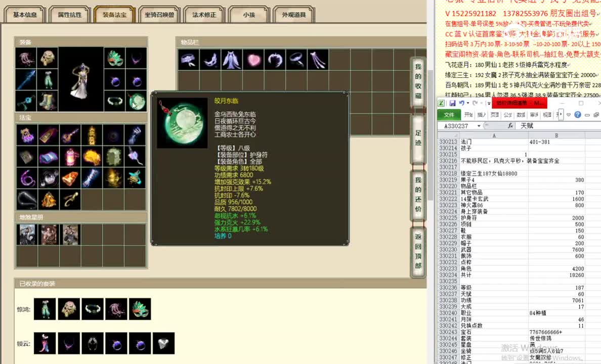
Task: Expand the Undo history dropdown arrow
Action: (468, 103)
